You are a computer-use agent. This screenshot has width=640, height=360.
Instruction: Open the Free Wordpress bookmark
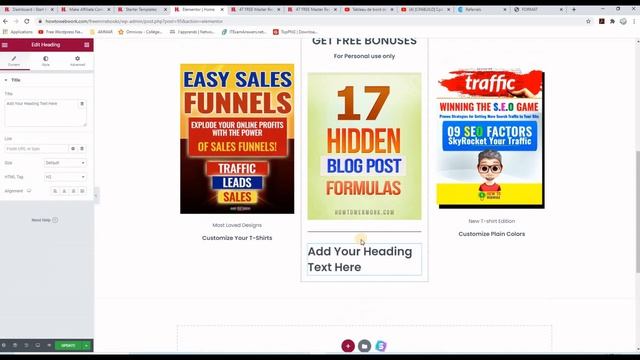[x=60, y=32]
